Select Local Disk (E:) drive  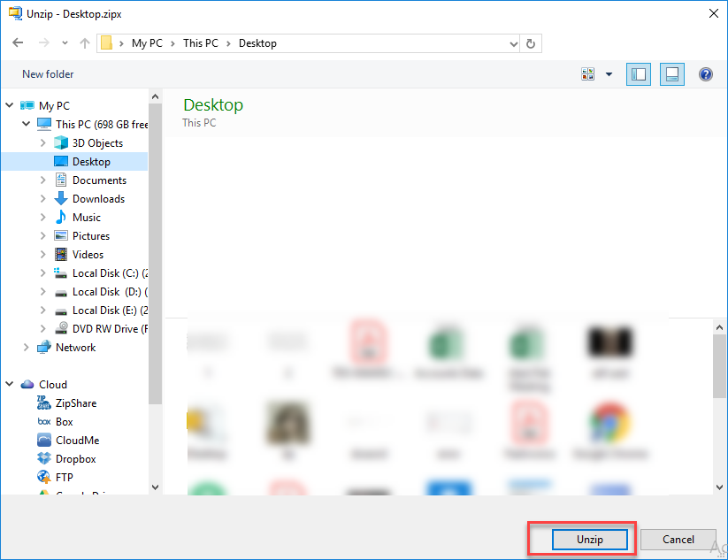click(110, 311)
